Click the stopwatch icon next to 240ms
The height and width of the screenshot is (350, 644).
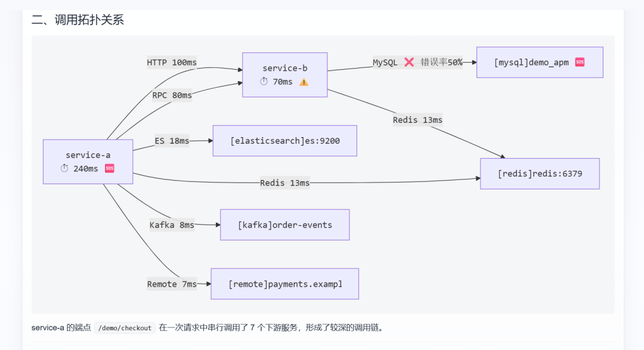point(64,168)
